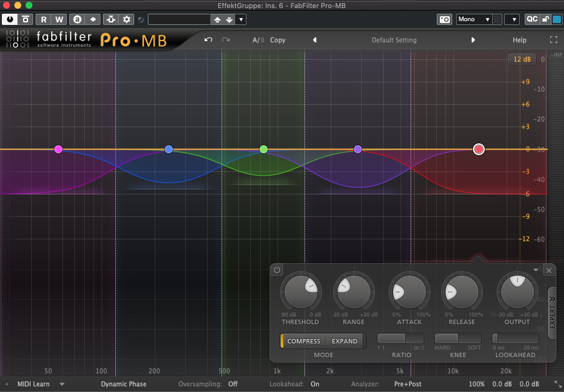Open the band options dropdown triangle
The image size is (564, 392).
[x=536, y=270]
